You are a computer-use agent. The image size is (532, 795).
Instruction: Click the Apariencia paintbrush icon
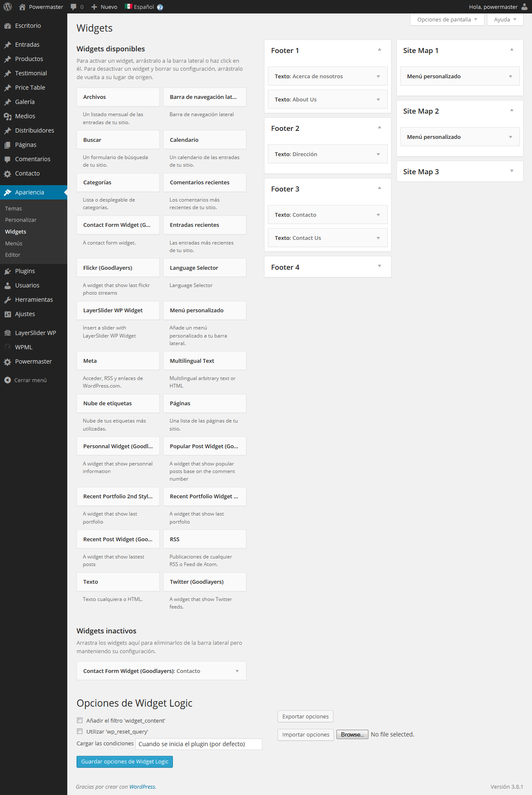click(8, 192)
